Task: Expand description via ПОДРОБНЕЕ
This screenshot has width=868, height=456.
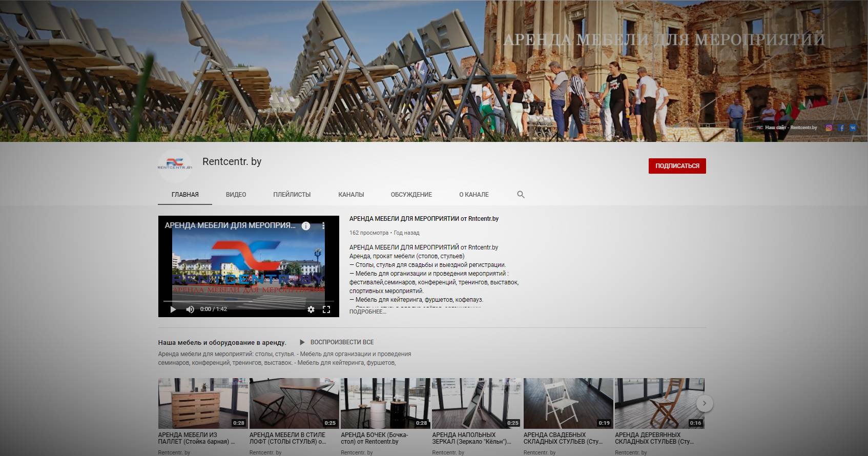Action: (367, 312)
